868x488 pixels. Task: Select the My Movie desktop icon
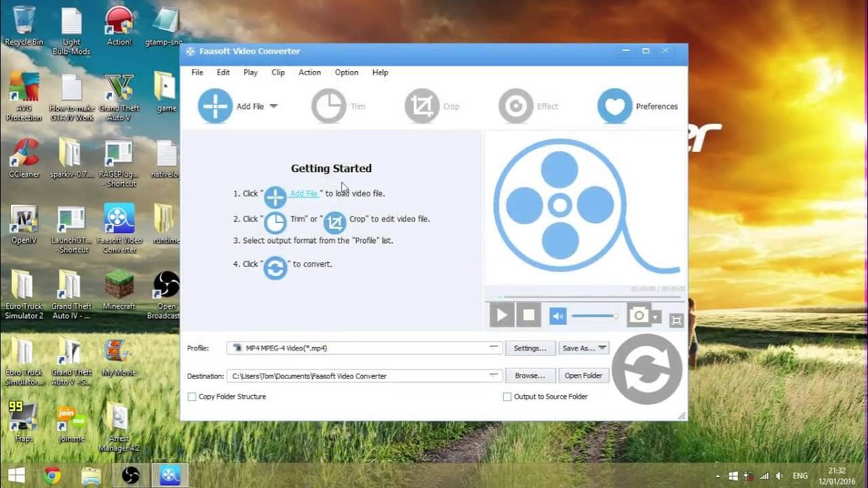[x=118, y=357]
